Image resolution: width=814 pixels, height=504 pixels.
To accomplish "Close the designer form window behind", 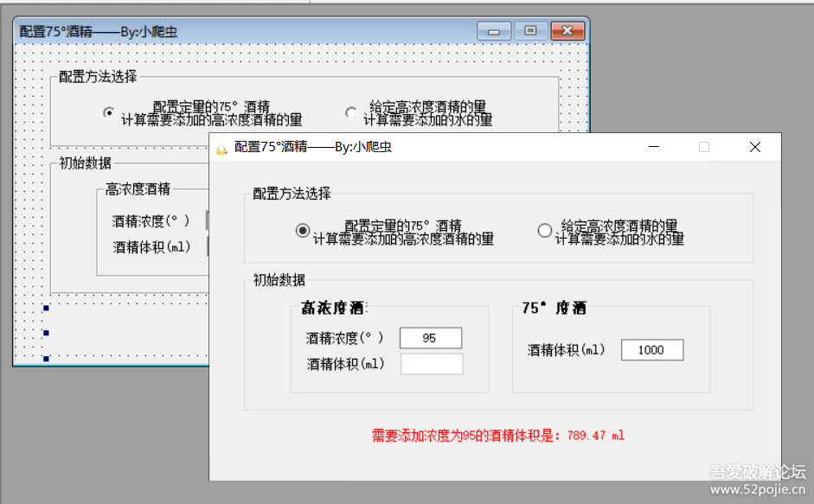I will [x=567, y=31].
